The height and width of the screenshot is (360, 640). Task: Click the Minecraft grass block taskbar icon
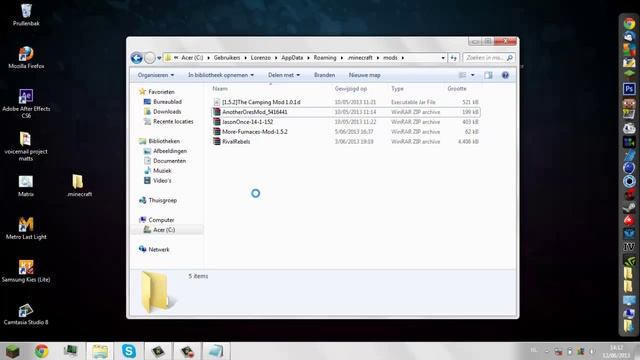[x=12, y=351]
